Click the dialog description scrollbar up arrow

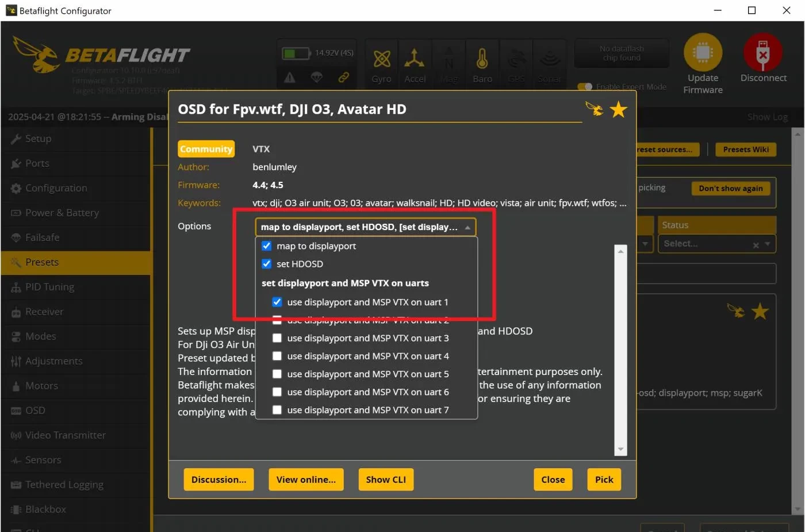(x=620, y=251)
